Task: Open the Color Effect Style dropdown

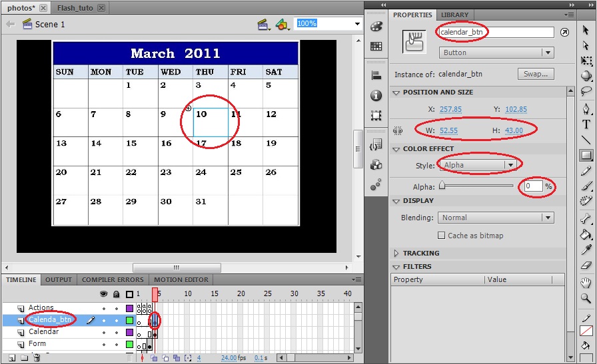Action: click(478, 165)
